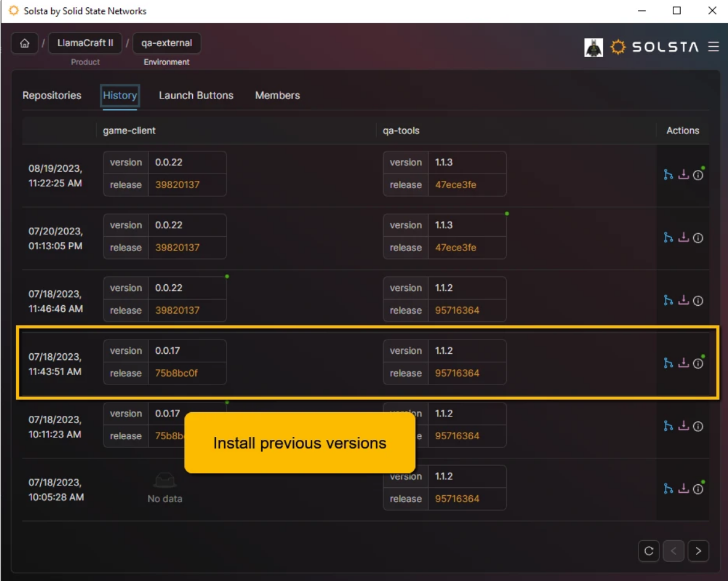The height and width of the screenshot is (581, 728).
Task: Click qa-tools release 95716364 in 10:05:28 AM row
Action: [x=457, y=499]
